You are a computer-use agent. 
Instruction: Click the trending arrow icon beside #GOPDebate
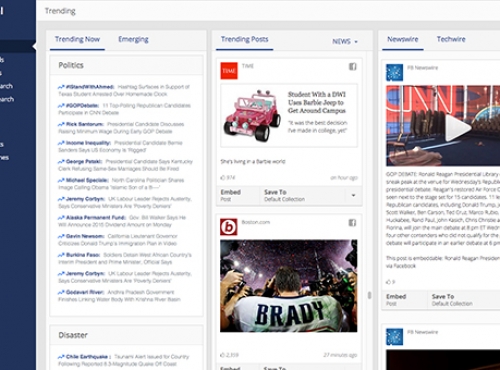61,106
